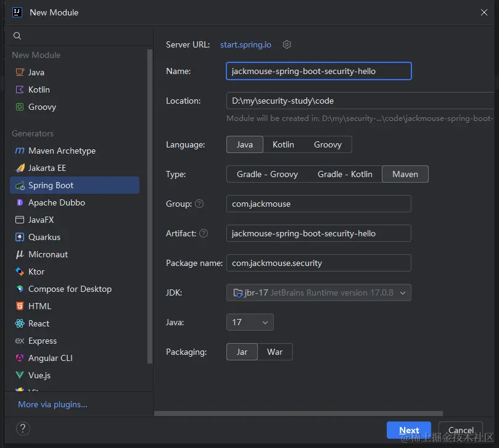The height and width of the screenshot is (448, 499).
Task: Click the Maven Archetype icon
Action: point(20,151)
